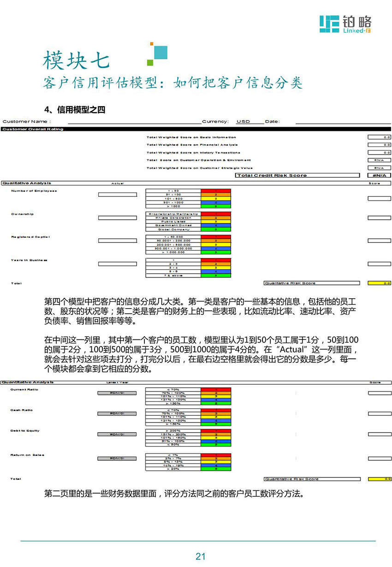Screen dimensions: 392x567
Task: Click the Basic Information weighted score box
Action: pyautogui.click(x=379, y=137)
